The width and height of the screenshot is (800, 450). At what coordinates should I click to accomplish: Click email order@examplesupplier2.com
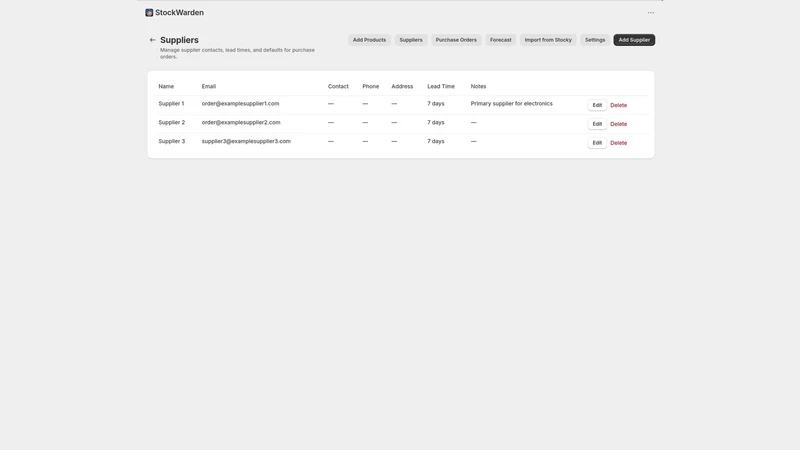pos(241,122)
